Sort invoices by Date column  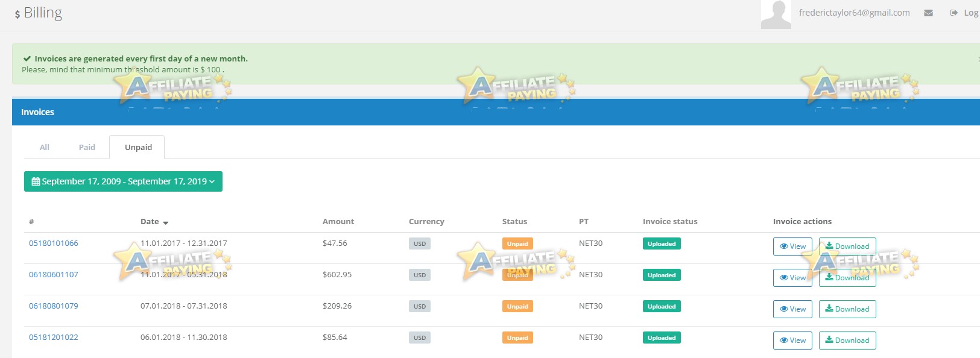(x=154, y=222)
